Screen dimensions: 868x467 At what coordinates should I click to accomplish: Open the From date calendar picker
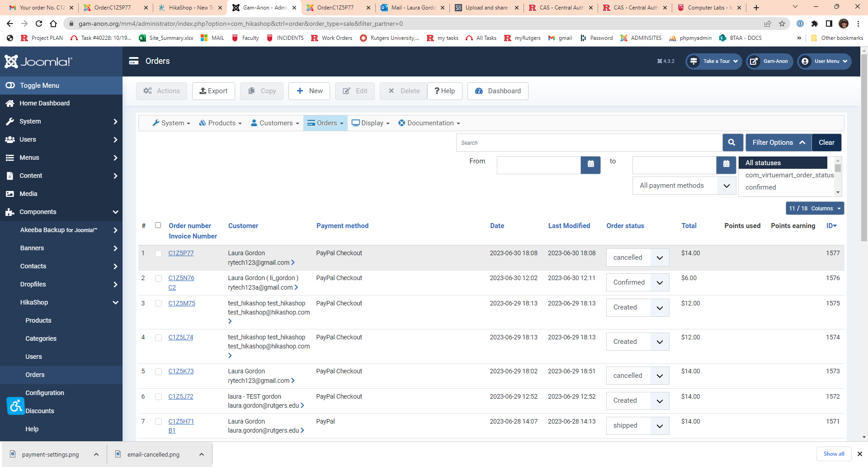point(590,165)
